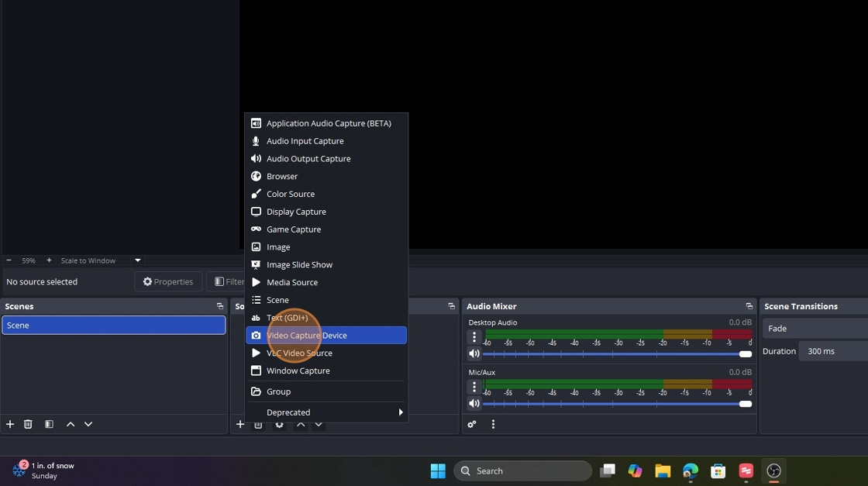Open the Properties button
This screenshot has height=486, width=868.
(x=168, y=281)
